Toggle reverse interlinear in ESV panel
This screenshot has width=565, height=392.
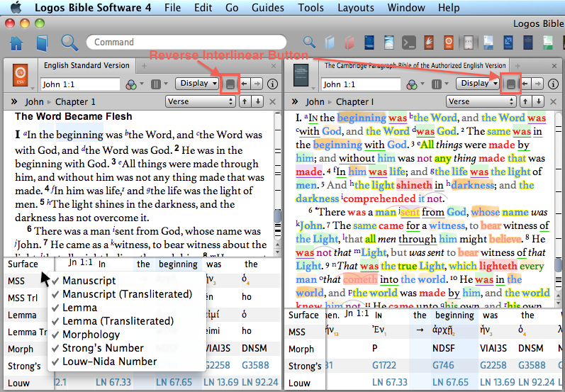coord(230,84)
